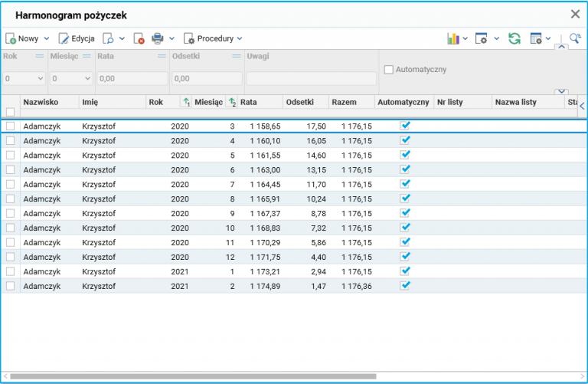Image resolution: width=588 pixels, height=384 pixels.
Task: Click the window settings gear icon
Action: click(x=481, y=38)
